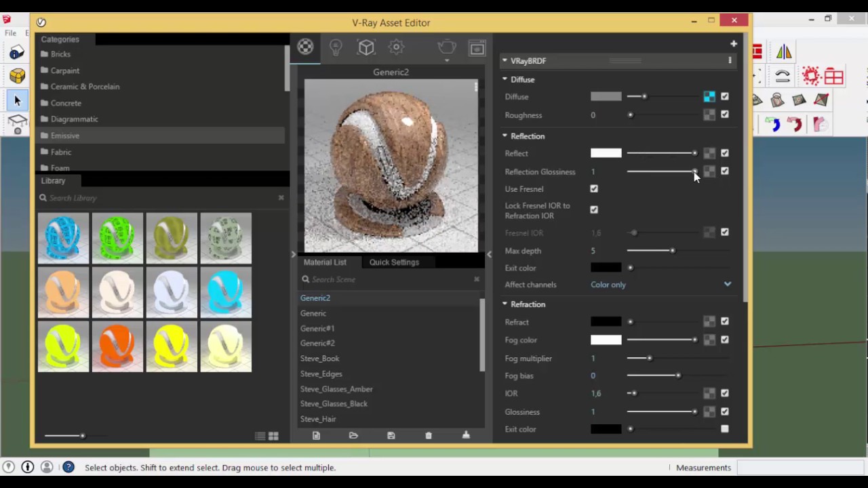Open SketchUp File menu

(x=10, y=33)
